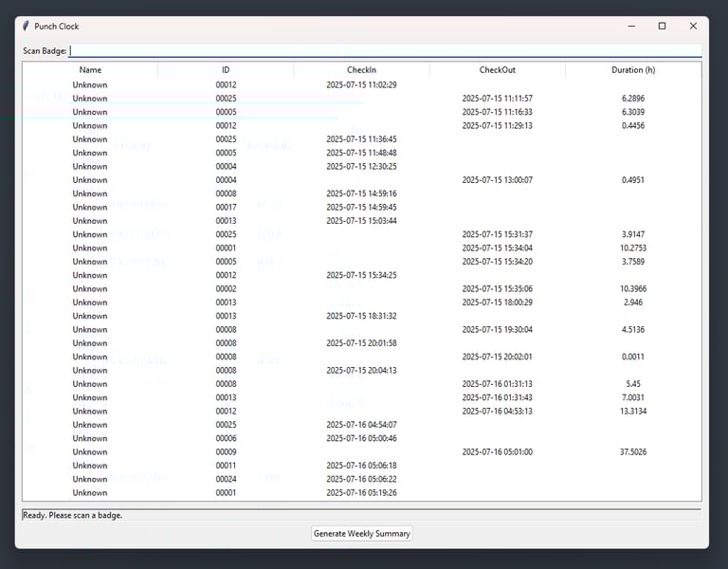Click duration value 37.5026
This screenshot has height=569, width=728.
[633, 452]
